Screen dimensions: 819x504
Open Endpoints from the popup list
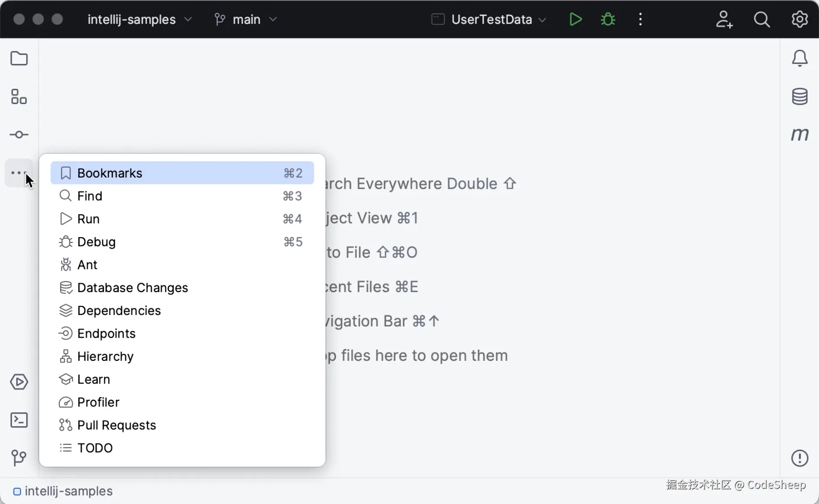182,333
